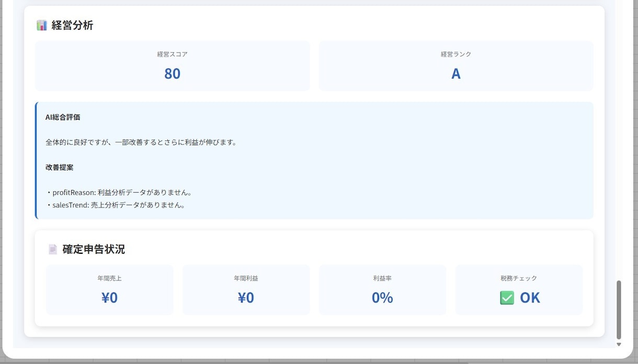This screenshot has width=638, height=364.
Task: Click the ¥0 value under 年間利益
Action: pos(246,298)
